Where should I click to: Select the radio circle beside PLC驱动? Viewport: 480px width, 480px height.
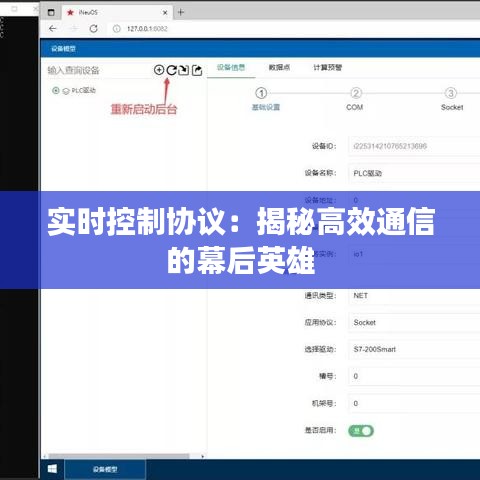(56, 90)
